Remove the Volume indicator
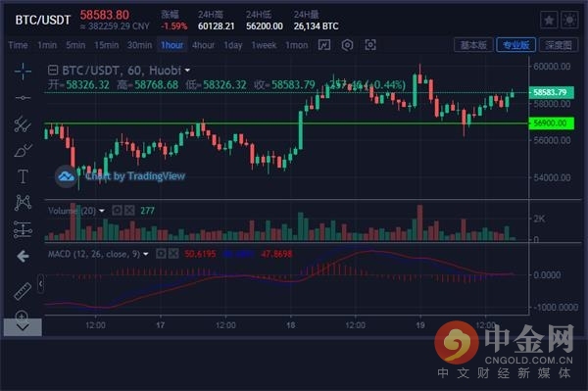 pyautogui.click(x=129, y=211)
